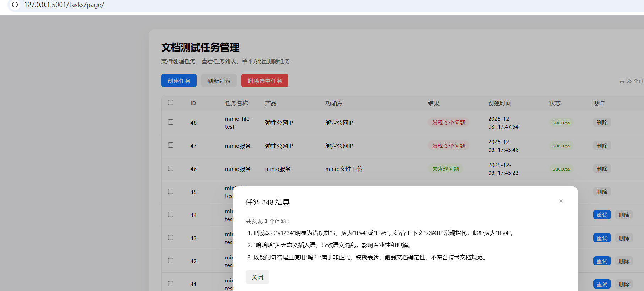Delete task 41 using its 删除 button

pos(624,284)
